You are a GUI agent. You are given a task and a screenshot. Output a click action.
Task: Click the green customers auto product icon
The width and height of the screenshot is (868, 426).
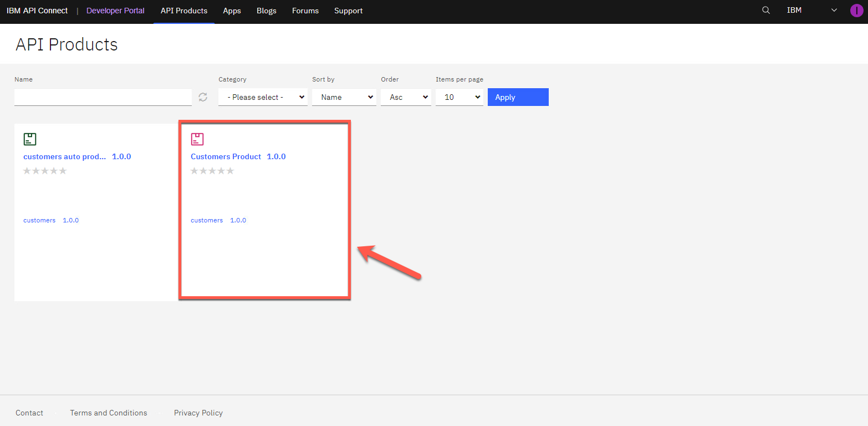point(30,139)
